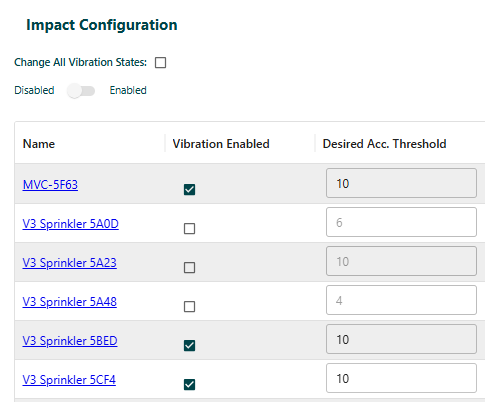Uncheck vibration for V3 Sprinkler 5CF4
485x402 pixels.
[x=189, y=385]
